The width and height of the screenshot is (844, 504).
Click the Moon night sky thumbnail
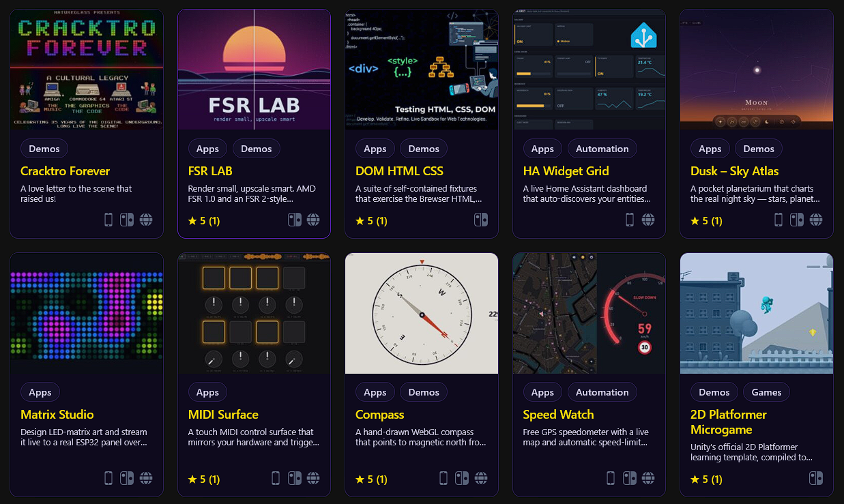coord(757,70)
